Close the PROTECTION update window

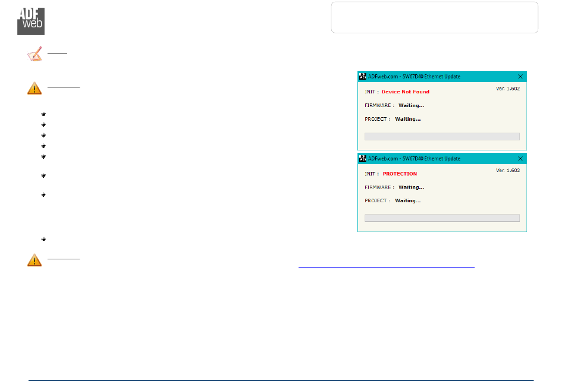point(520,159)
